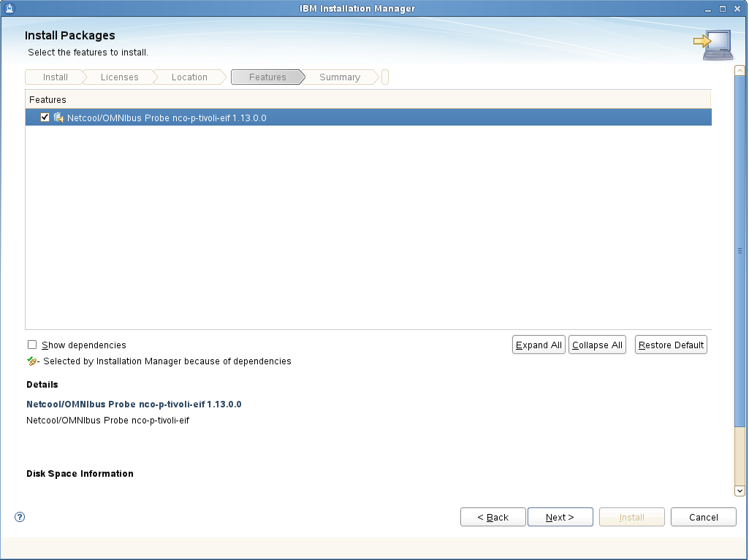
Task: Click the Restore Default button
Action: [x=671, y=345]
